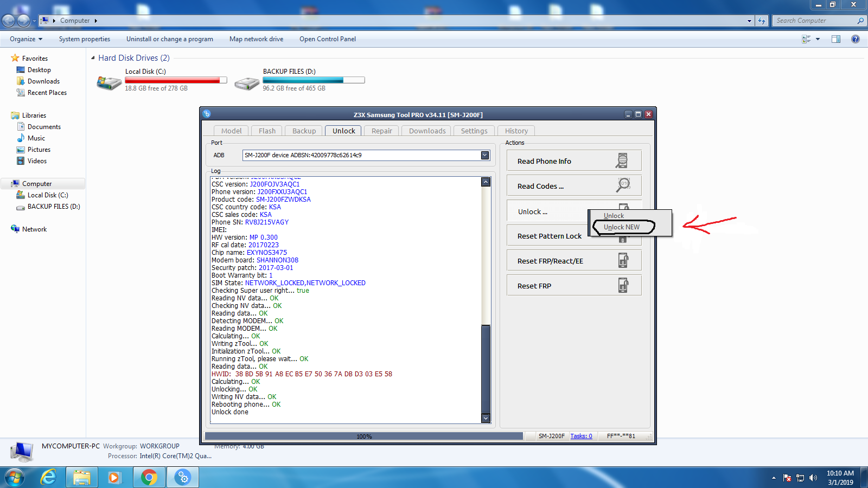This screenshot has height=488, width=868.
Task: Select Network in navigation pane
Action: pyautogui.click(x=34, y=229)
